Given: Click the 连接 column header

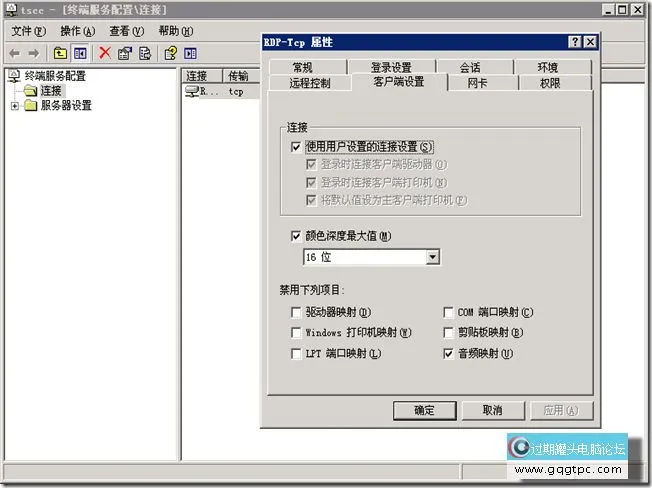Looking at the screenshot, I should pos(202,76).
